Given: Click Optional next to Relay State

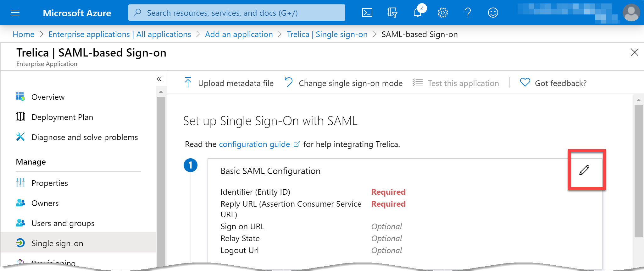Looking at the screenshot, I should [x=386, y=238].
